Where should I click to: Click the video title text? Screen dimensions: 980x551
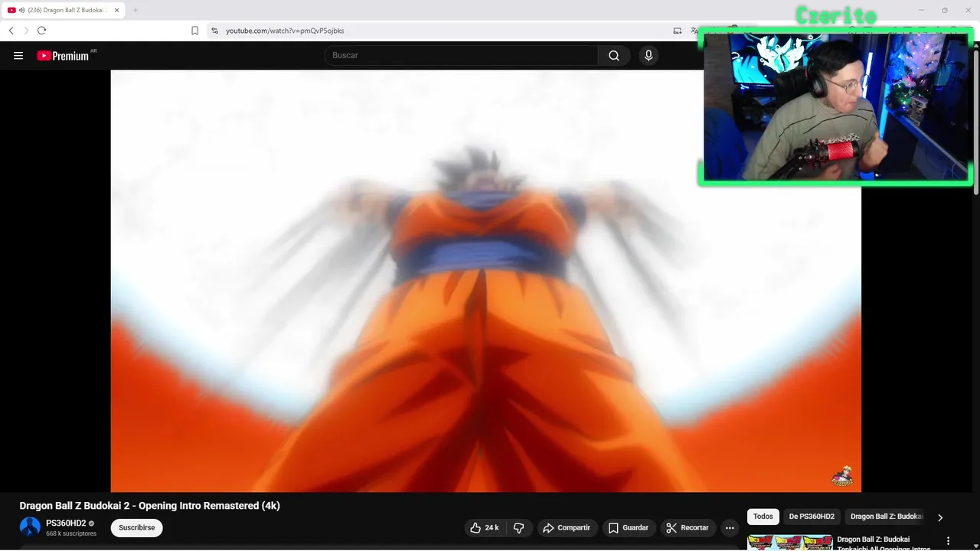coord(150,506)
